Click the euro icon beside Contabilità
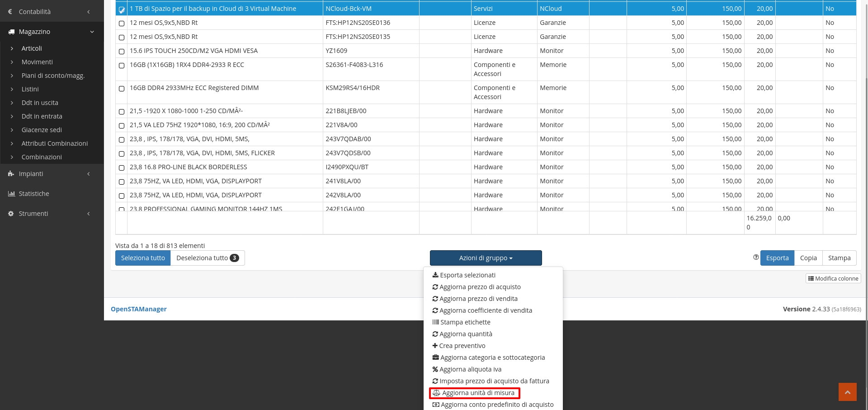868x410 pixels. [x=10, y=12]
